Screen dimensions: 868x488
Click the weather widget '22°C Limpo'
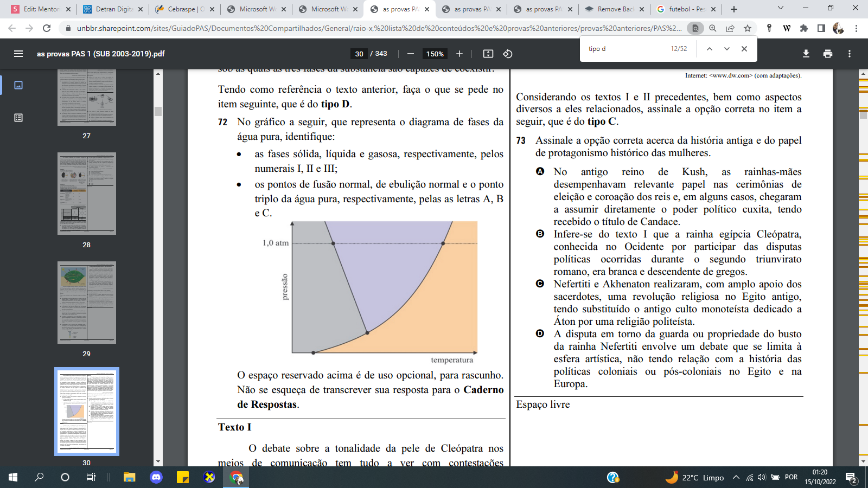click(x=695, y=477)
